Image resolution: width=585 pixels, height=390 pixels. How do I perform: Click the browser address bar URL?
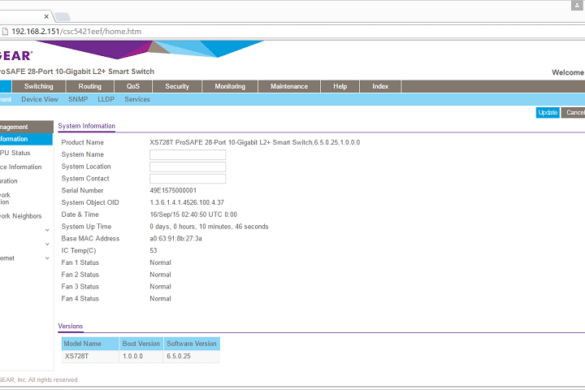point(76,31)
